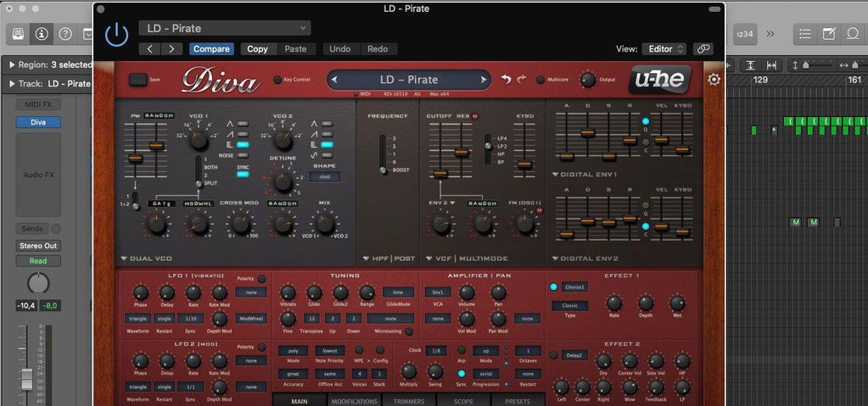Click Diva's curved redo arrow

522,80
